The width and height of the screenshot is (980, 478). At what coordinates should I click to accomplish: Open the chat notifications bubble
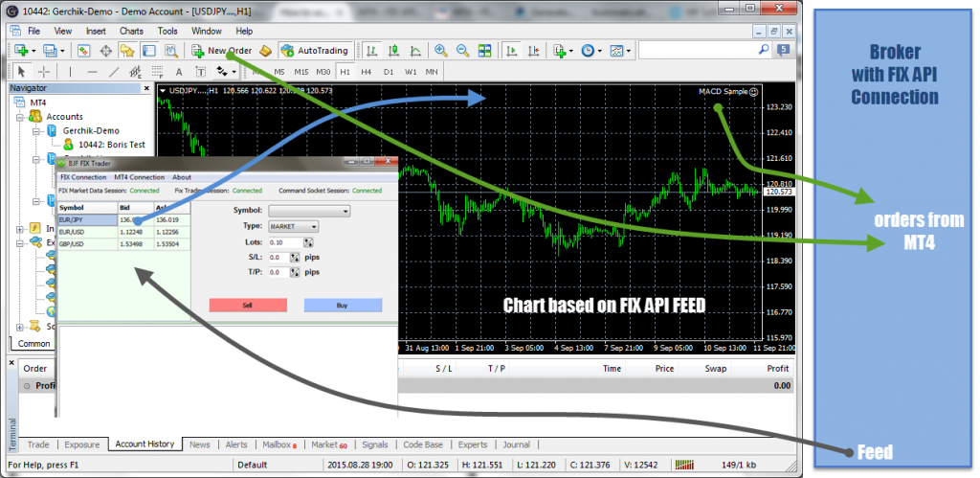(x=784, y=50)
